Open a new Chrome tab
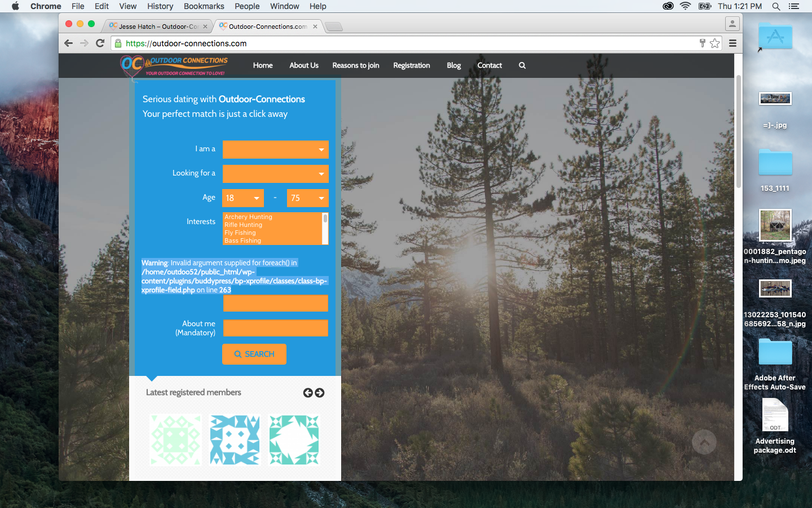This screenshot has width=812, height=508. click(x=334, y=27)
